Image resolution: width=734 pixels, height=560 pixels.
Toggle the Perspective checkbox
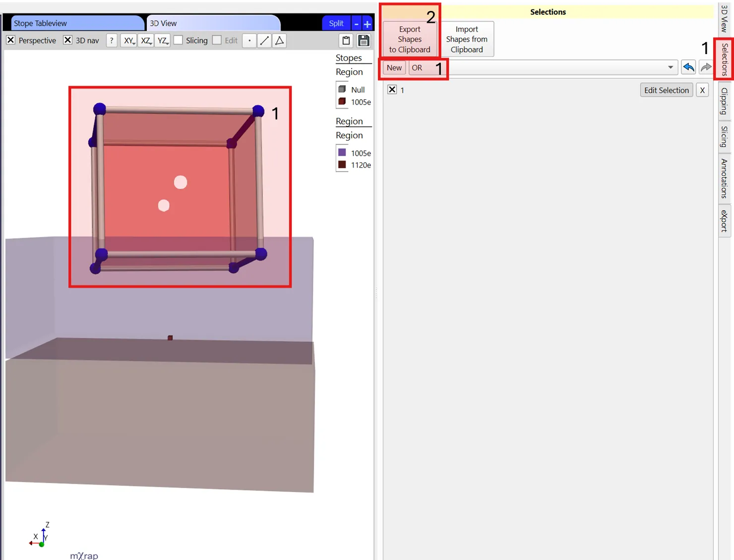tap(11, 40)
